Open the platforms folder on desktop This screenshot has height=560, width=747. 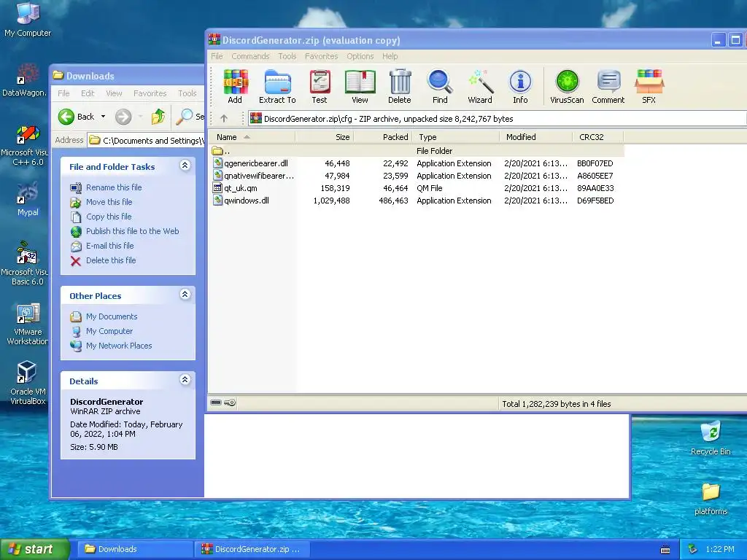pos(711,499)
